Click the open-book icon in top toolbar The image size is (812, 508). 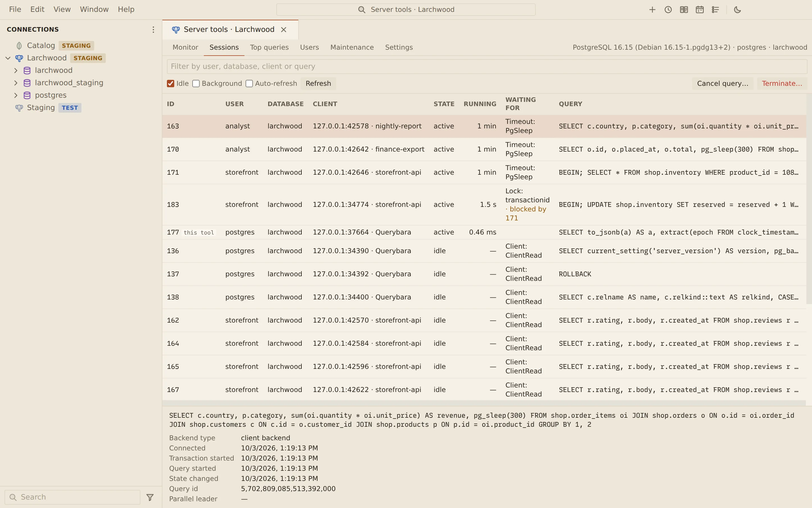click(x=684, y=10)
